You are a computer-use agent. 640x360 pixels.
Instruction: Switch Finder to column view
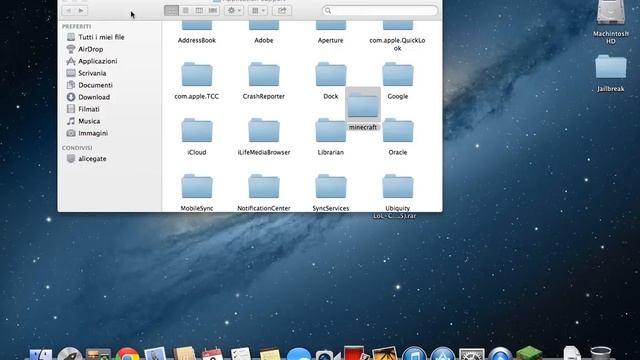coord(199,11)
